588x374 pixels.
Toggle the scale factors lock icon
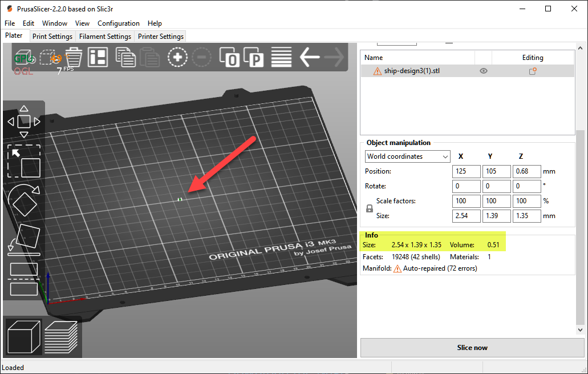point(370,208)
